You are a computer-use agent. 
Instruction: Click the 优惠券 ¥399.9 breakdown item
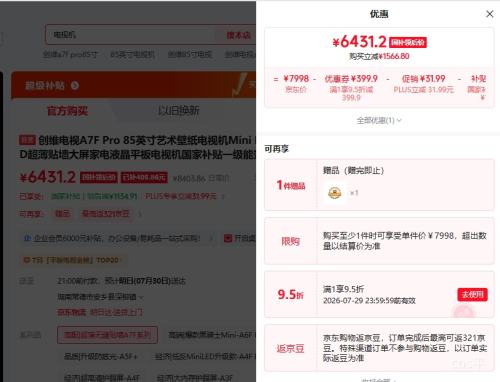point(351,87)
